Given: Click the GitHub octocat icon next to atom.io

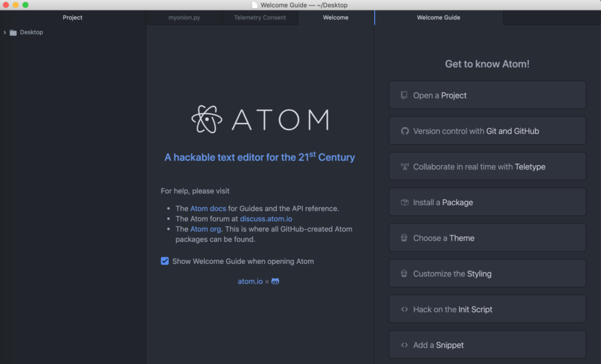Looking at the screenshot, I should pyautogui.click(x=275, y=281).
